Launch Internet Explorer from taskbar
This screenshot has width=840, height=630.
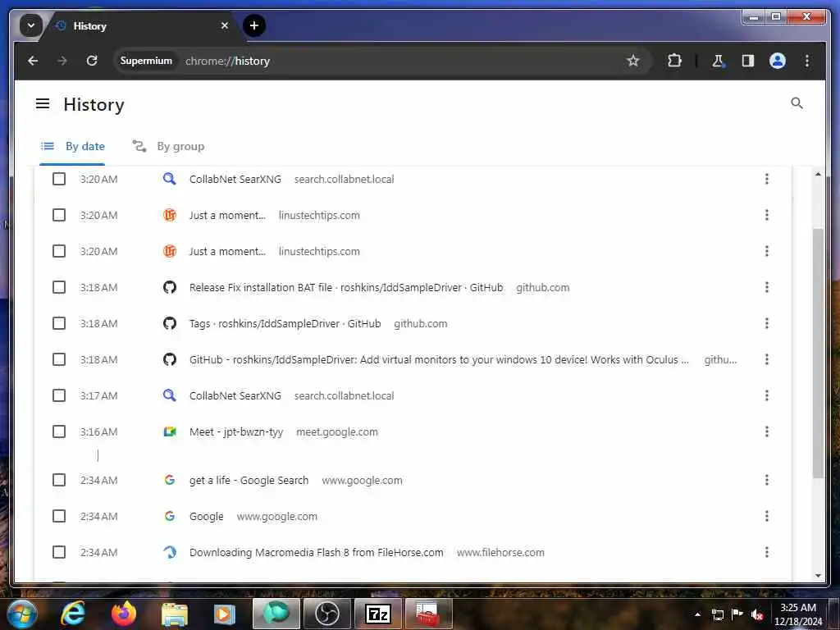(x=73, y=614)
